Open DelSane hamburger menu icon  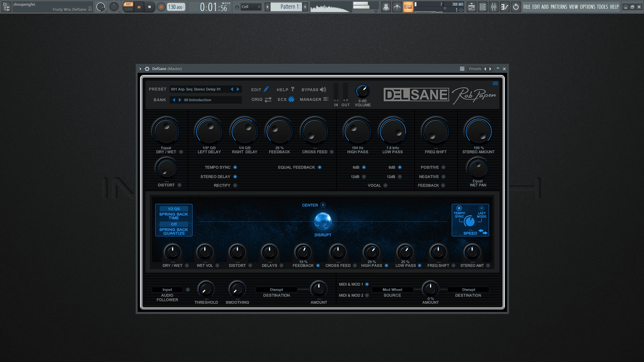point(495,83)
